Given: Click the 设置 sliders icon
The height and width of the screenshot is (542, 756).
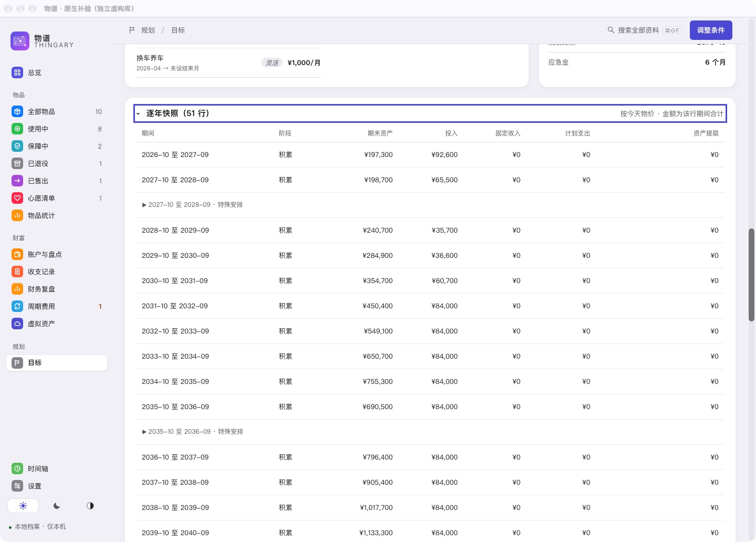Looking at the screenshot, I should tap(17, 486).
